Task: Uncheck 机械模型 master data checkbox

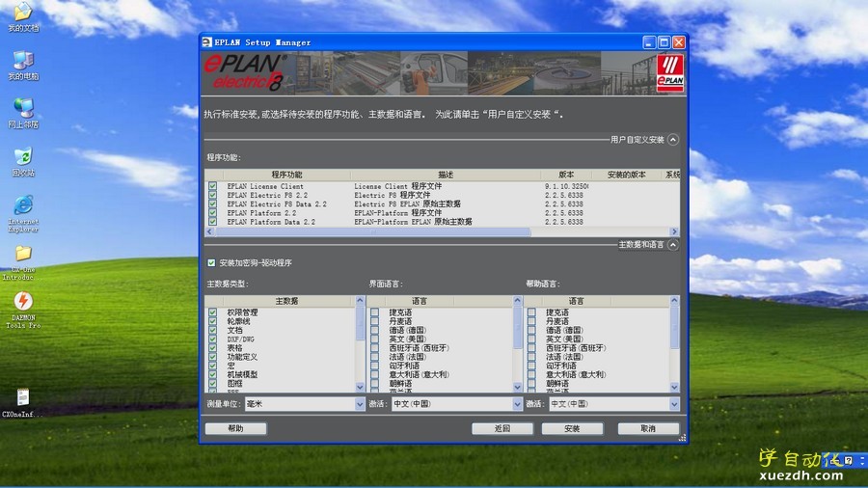Action: (212, 374)
